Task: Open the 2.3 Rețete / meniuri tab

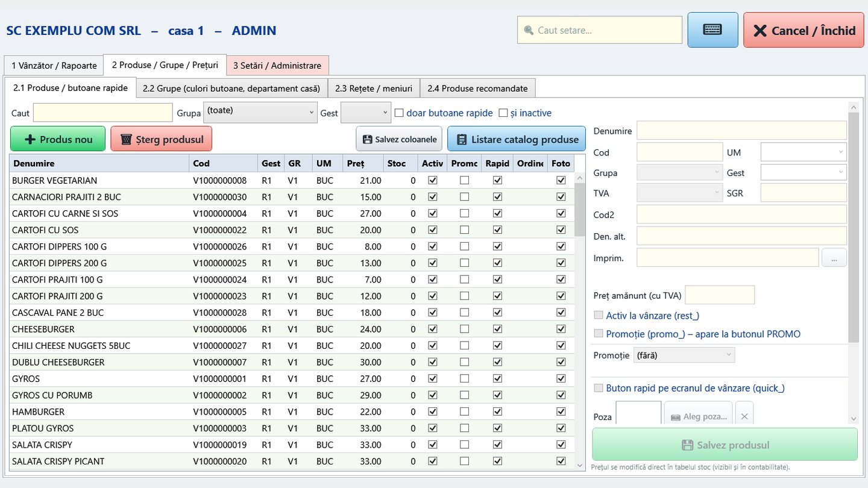Action: [374, 88]
